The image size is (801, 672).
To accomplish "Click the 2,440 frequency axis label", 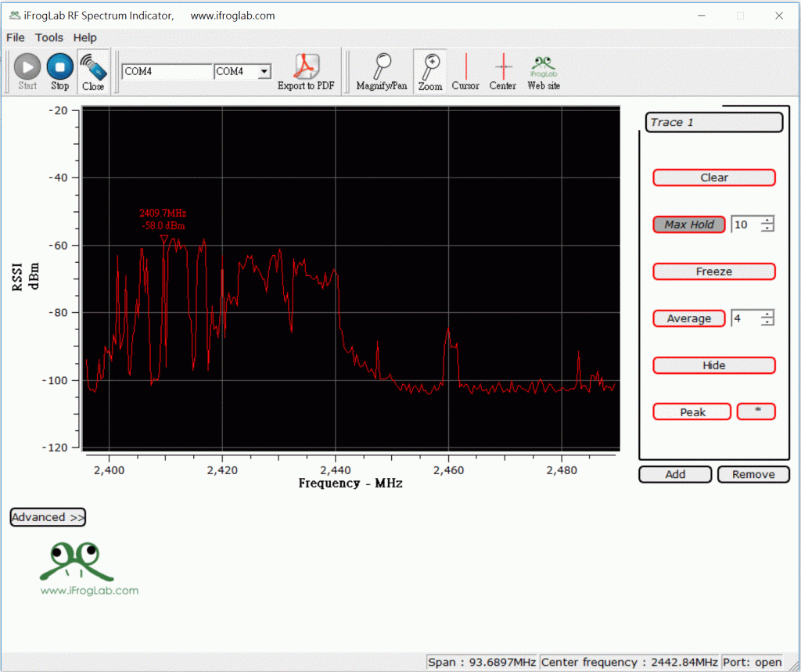I will coord(335,470).
